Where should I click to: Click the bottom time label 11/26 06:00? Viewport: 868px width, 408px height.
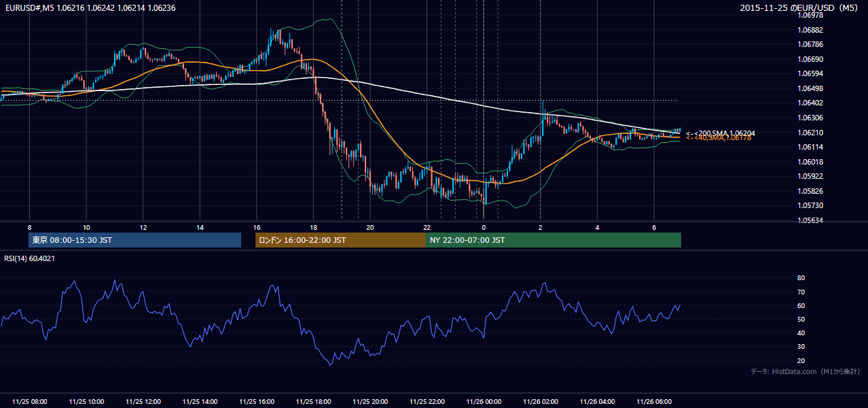tap(654, 402)
